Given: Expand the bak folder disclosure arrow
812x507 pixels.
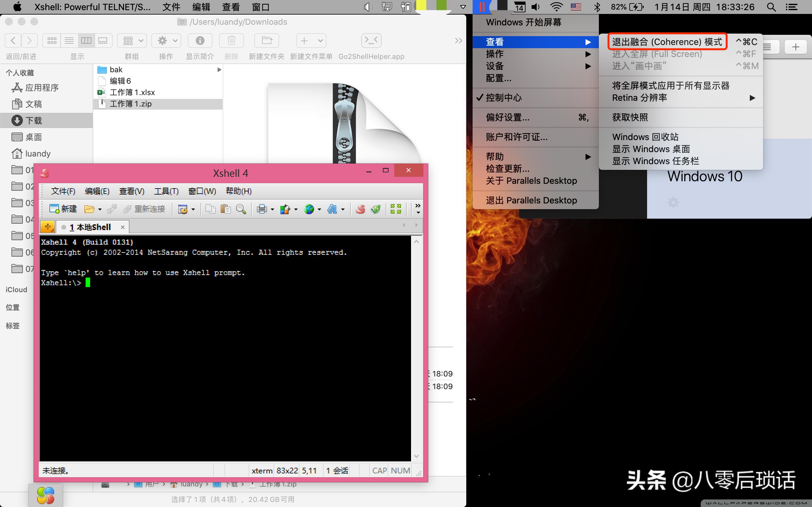Looking at the screenshot, I should click(x=219, y=69).
